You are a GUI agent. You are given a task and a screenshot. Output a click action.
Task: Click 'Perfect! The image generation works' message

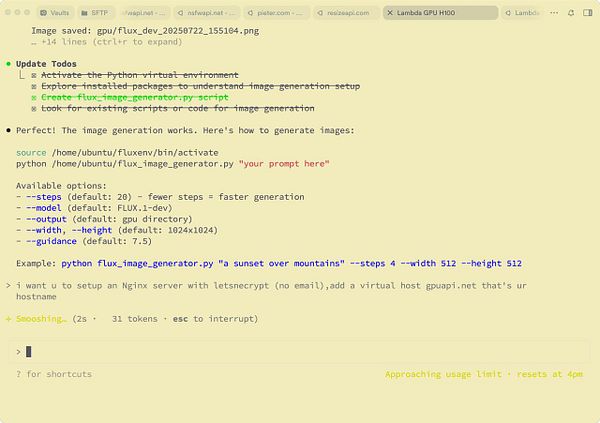click(x=185, y=130)
